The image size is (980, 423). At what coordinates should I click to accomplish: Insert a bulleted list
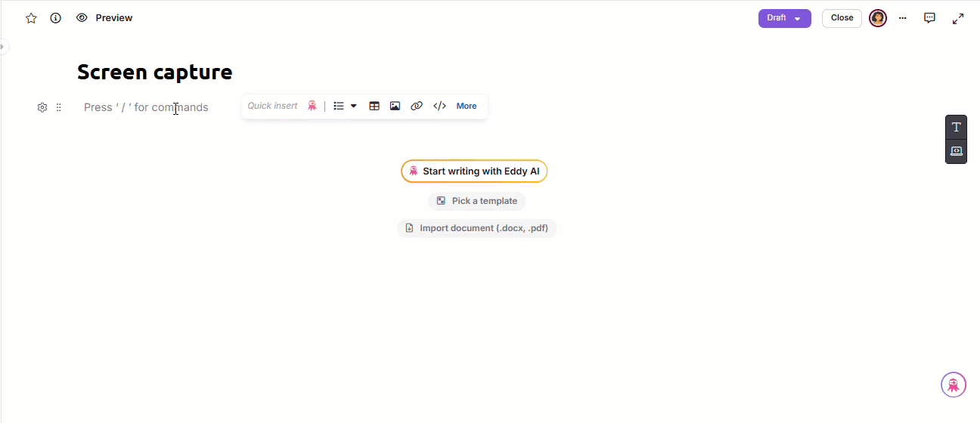(339, 107)
